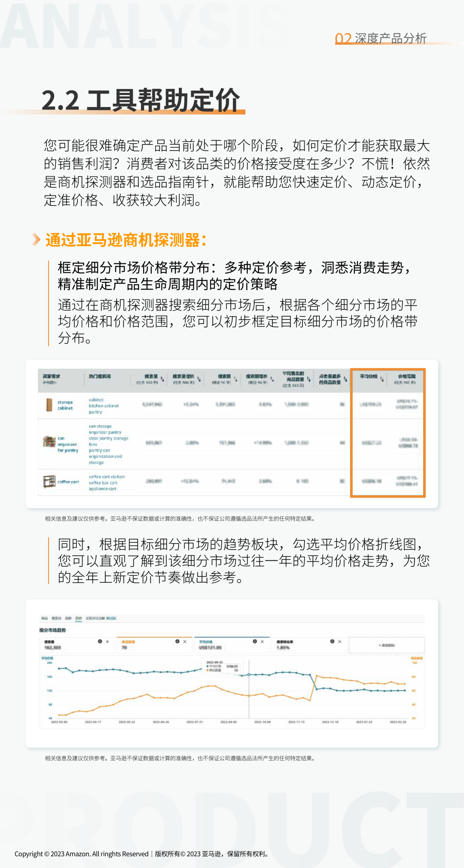Screen dimensions: 464x868
Task: Click the 通过亚马逊商机探测器 subheading
Action: coord(126,240)
